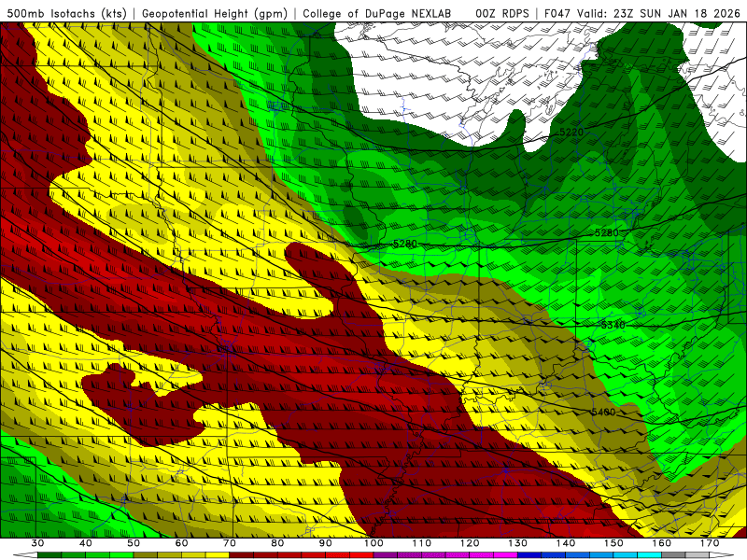Viewport: 747px width, 560px height.
Task: Click the 40 tick label on color scale
Action: click(85, 543)
